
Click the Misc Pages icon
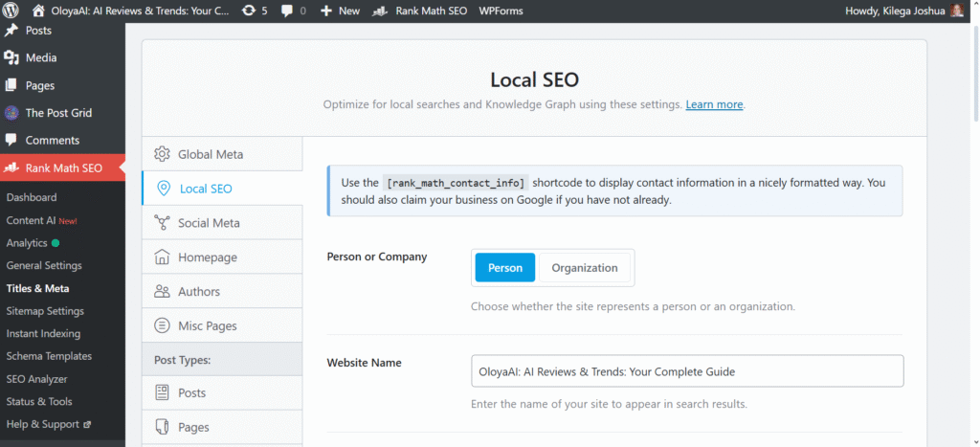pyautogui.click(x=162, y=325)
